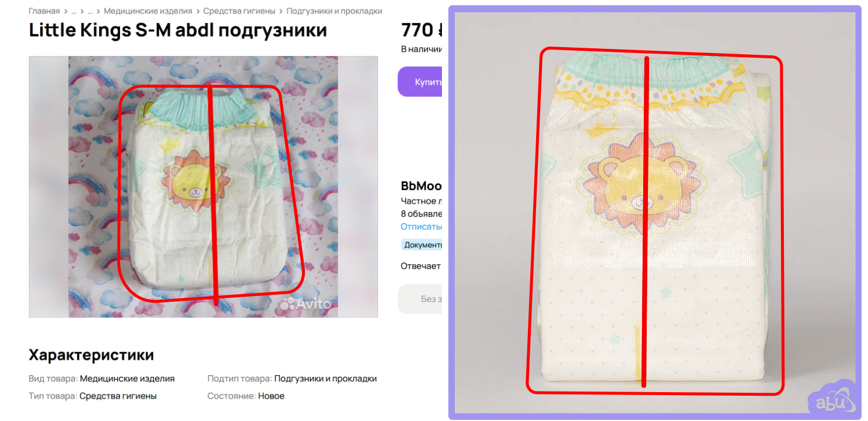868x421 pixels.
Task: Click the Документы verified badge
Action: pyautogui.click(x=422, y=245)
